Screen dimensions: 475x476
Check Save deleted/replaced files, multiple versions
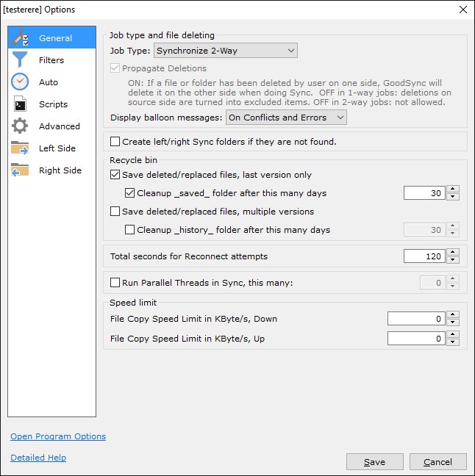pyautogui.click(x=115, y=212)
